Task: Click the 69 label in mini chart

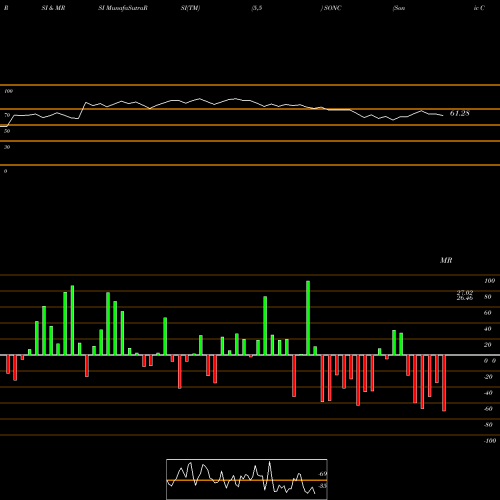Action: tap(323, 474)
